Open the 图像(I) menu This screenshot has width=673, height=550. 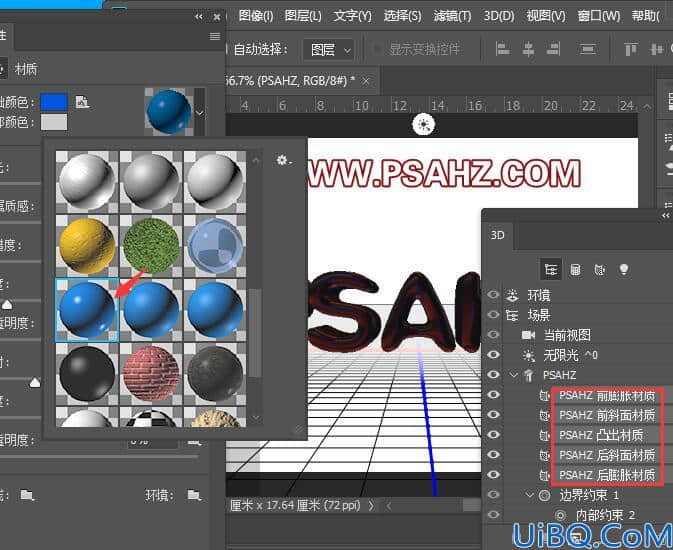256,16
